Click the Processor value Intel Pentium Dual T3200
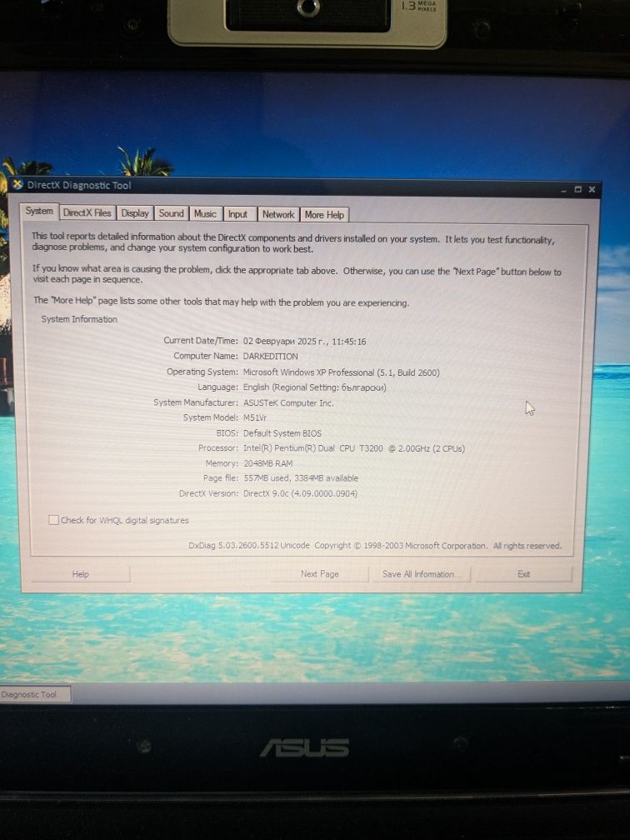Screen dimensions: 630x840 354,447
